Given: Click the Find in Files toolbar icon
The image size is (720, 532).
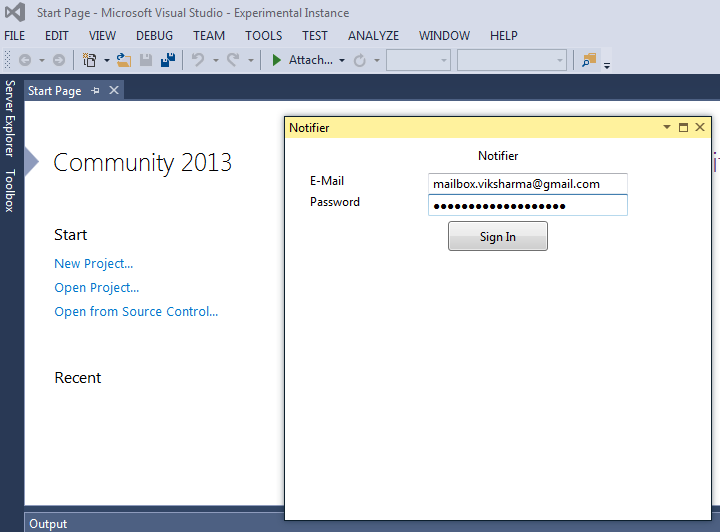Looking at the screenshot, I should (589, 60).
